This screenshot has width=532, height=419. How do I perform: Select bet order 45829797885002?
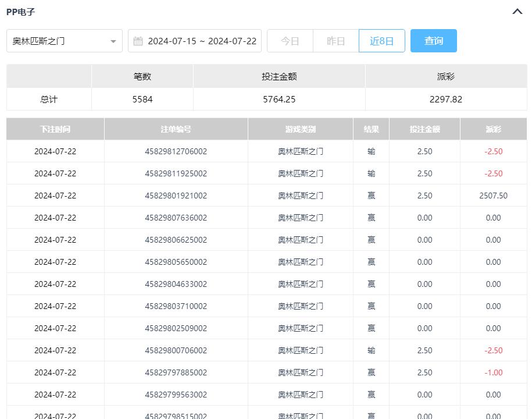pos(176,372)
